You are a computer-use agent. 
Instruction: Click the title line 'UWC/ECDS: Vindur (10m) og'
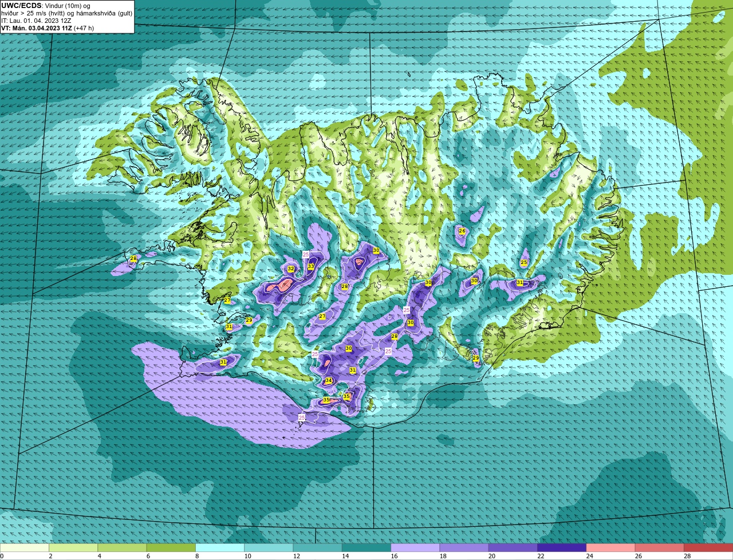46,6
